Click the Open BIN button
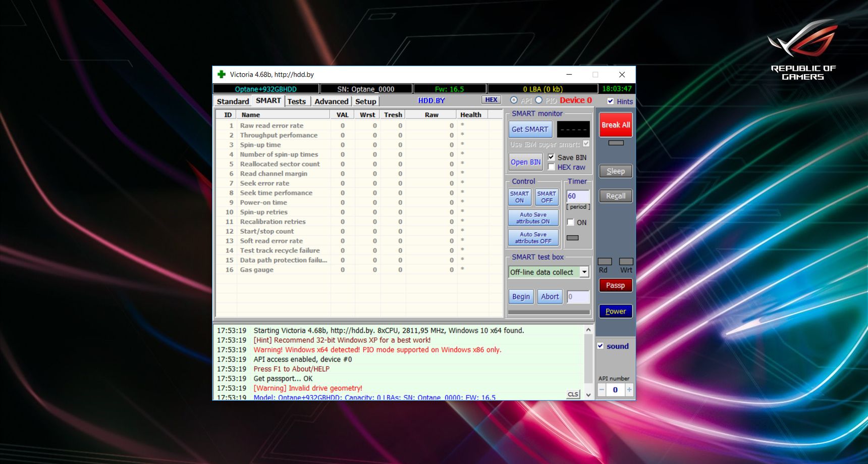The height and width of the screenshot is (464, 868). coord(526,162)
